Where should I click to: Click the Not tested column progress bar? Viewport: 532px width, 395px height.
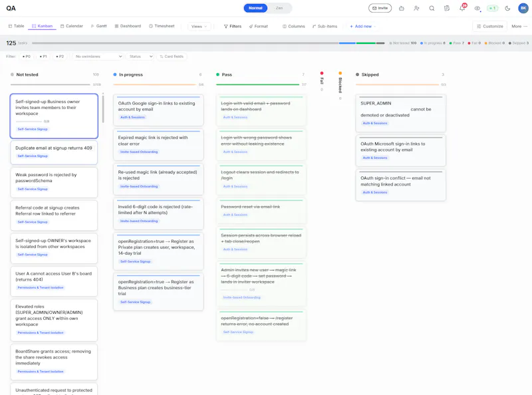[x=51, y=84]
